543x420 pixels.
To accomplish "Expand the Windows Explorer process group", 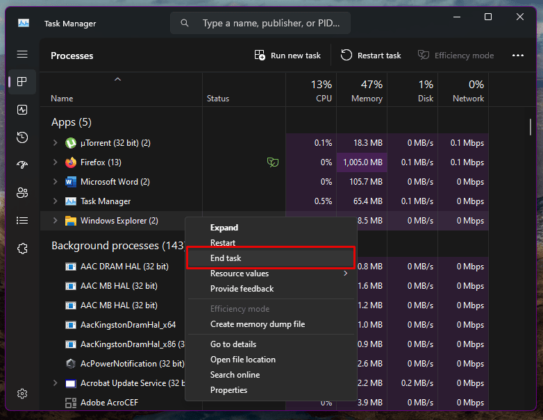I will click(x=55, y=220).
